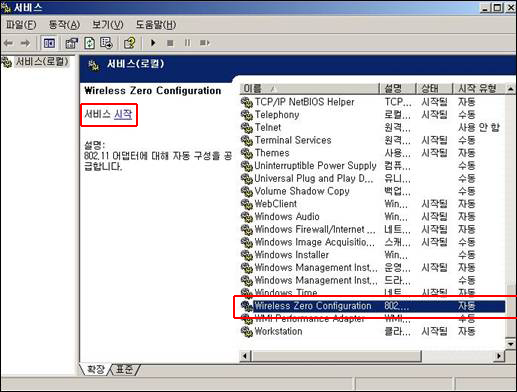Viewport: 517px width, 392px height.
Task: Open the 보기(V) menu
Action: pos(107,25)
